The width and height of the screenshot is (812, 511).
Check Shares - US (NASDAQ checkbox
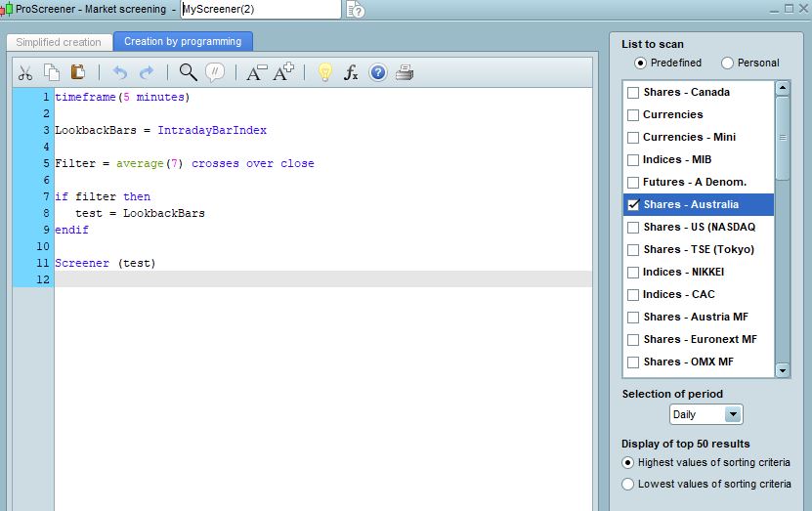pos(633,228)
